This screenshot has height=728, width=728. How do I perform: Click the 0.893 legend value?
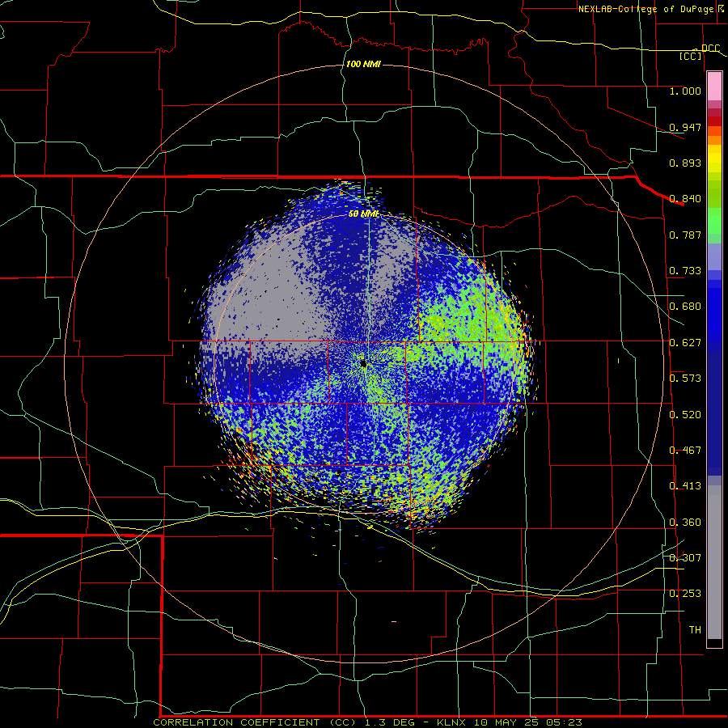tap(685, 163)
